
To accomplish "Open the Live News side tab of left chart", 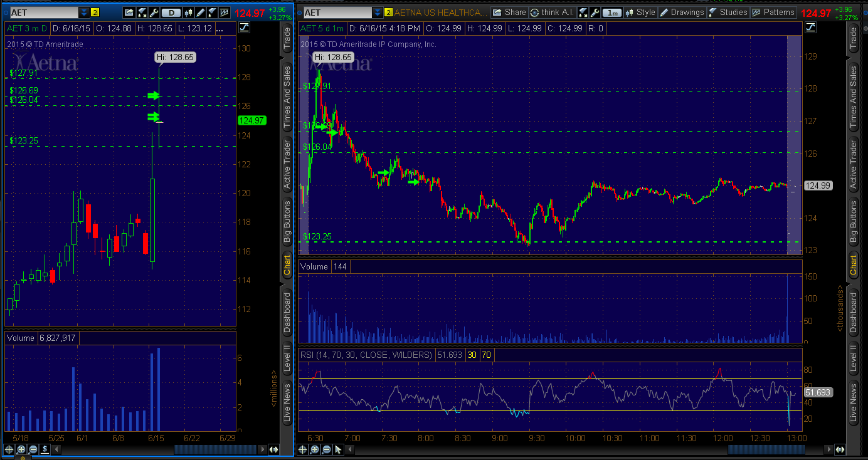I will pyautogui.click(x=287, y=402).
